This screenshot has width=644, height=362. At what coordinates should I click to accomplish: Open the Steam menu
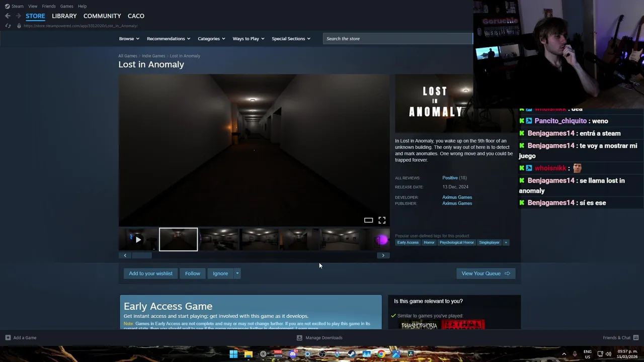click(14, 6)
